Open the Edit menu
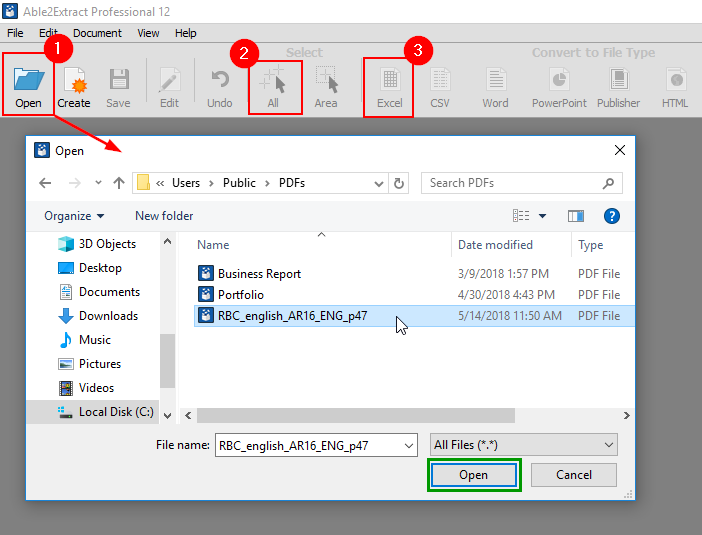Image resolution: width=702 pixels, height=535 pixels. [x=48, y=33]
